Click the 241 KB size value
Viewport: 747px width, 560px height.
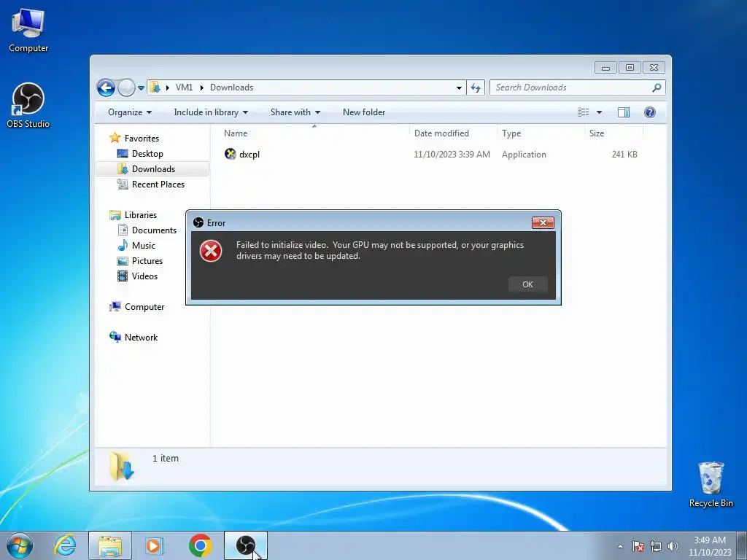tap(624, 155)
